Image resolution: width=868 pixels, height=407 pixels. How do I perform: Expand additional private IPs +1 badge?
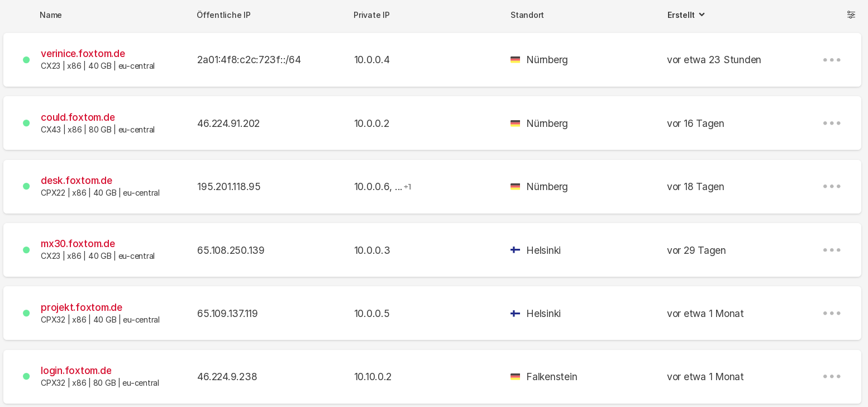click(x=407, y=187)
